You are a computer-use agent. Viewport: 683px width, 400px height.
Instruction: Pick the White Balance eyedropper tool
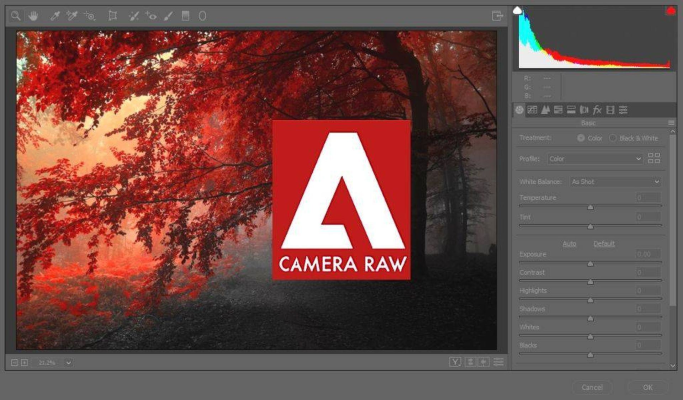[x=55, y=16]
